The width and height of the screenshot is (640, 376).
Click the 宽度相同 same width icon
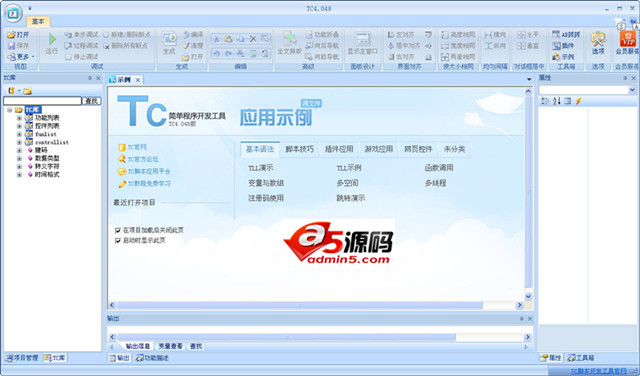[x=445, y=46]
